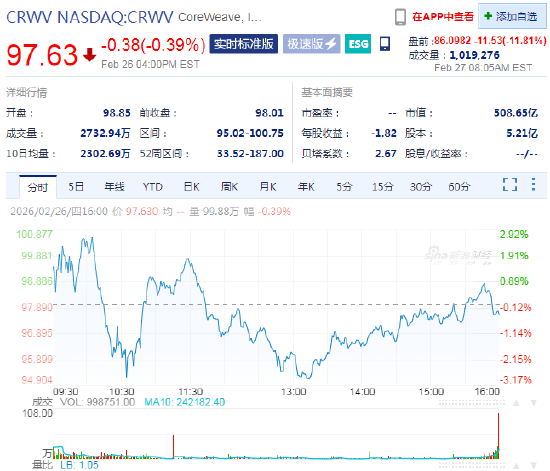Click the 前收盘 value 98.01

pyautogui.click(x=269, y=113)
